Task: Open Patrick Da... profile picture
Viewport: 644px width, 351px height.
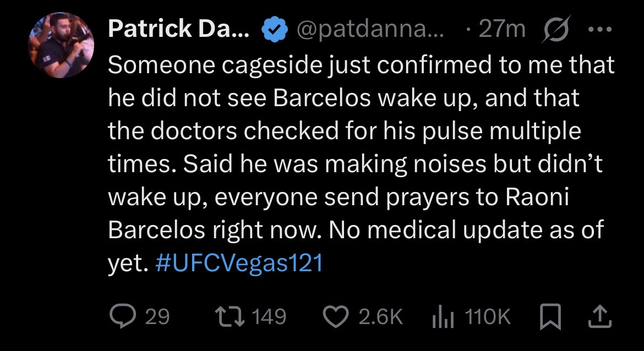Action: [x=61, y=45]
